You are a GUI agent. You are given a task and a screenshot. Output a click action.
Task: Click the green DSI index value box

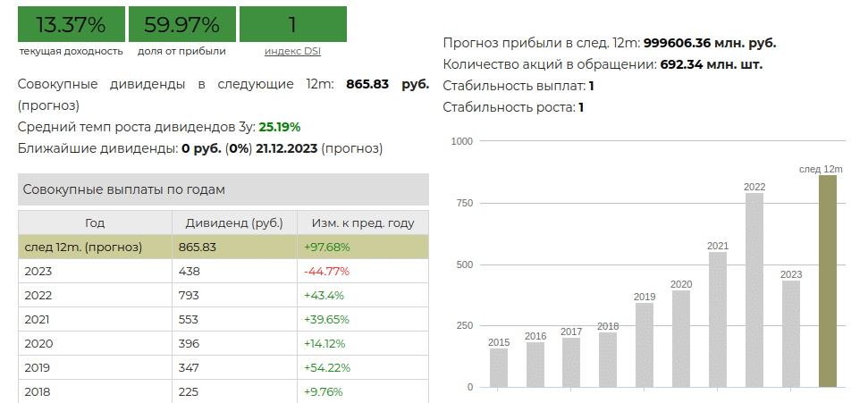[x=292, y=24]
